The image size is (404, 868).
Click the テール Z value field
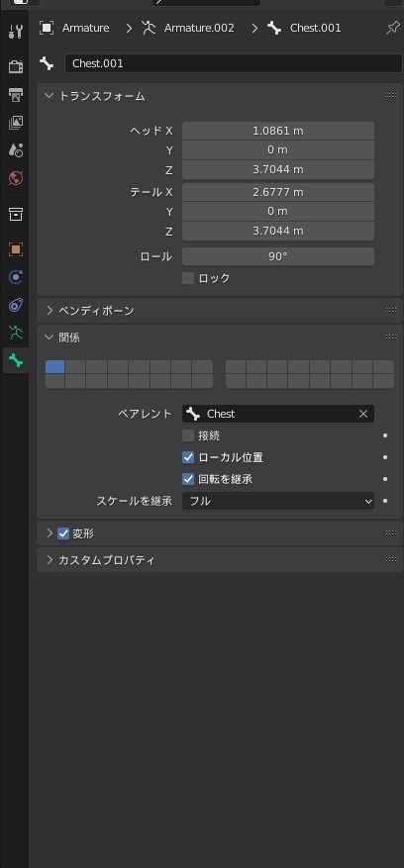click(277, 231)
